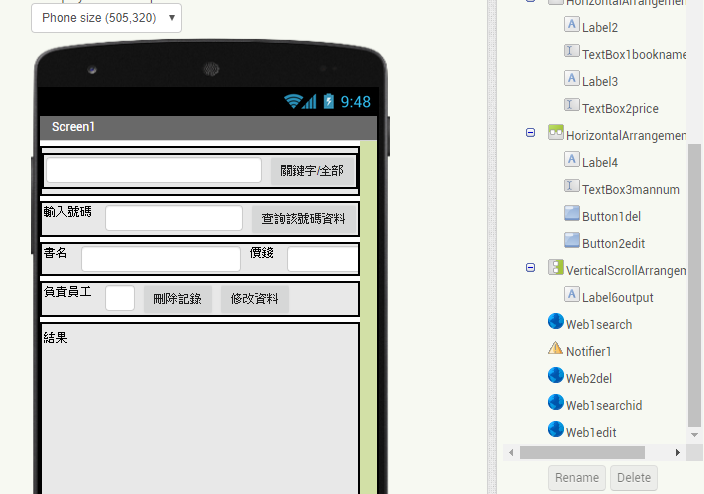Click the Label6output label icon
This screenshot has width=704, height=494.
572,294
